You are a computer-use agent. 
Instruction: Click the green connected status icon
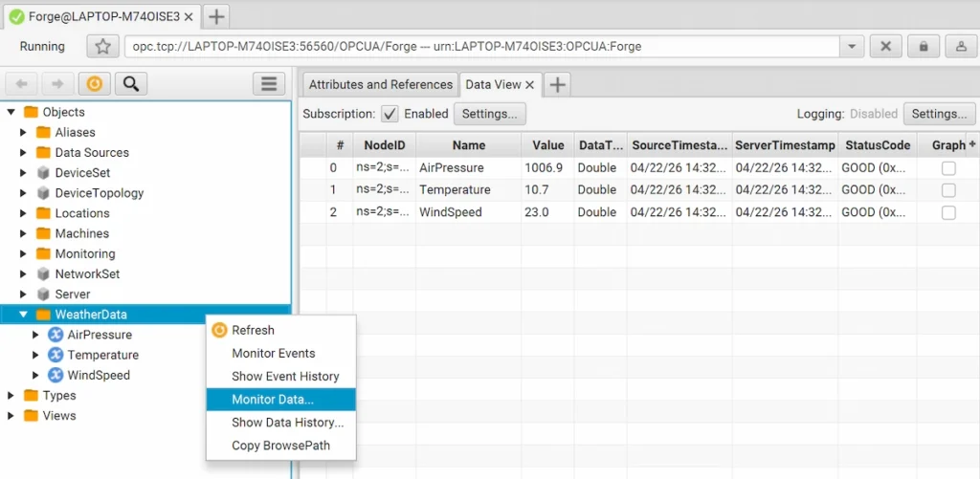click(17, 17)
